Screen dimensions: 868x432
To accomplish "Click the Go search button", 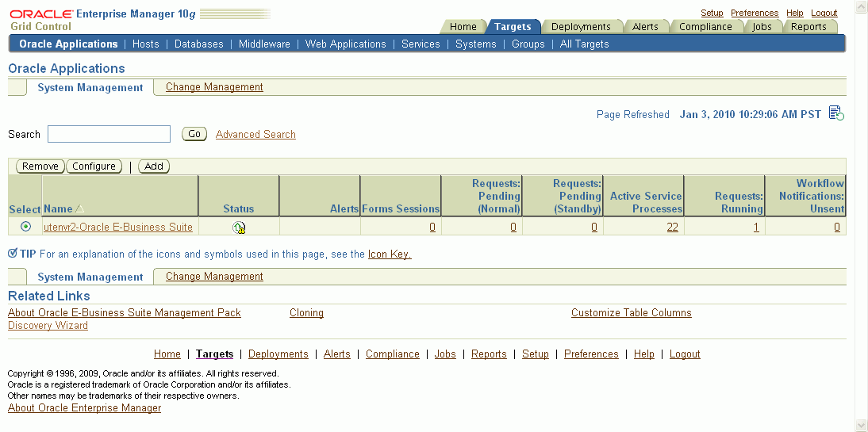I will (x=194, y=134).
